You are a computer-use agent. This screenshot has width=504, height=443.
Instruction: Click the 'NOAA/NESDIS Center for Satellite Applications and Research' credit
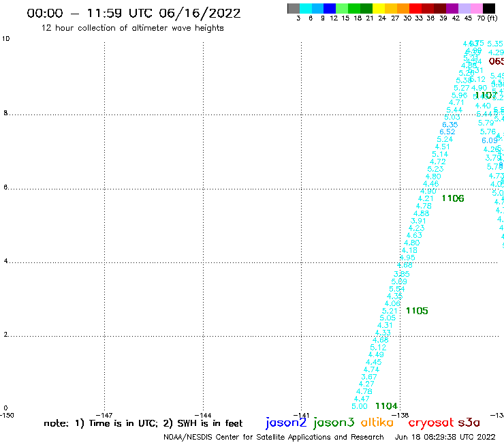274,437
